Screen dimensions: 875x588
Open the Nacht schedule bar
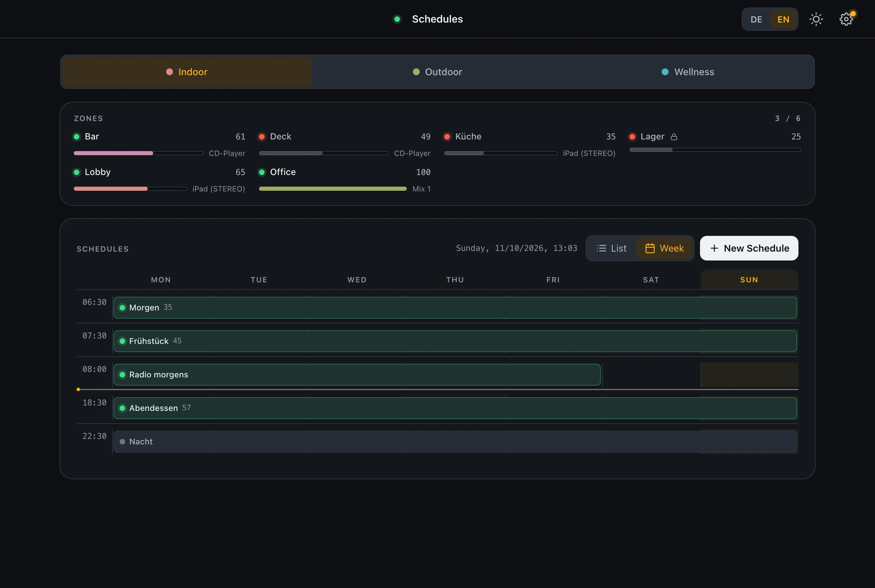pyautogui.click(x=455, y=442)
